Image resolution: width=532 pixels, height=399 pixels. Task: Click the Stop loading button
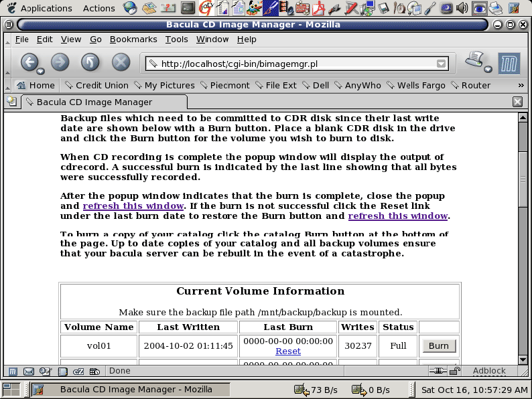(x=121, y=62)
